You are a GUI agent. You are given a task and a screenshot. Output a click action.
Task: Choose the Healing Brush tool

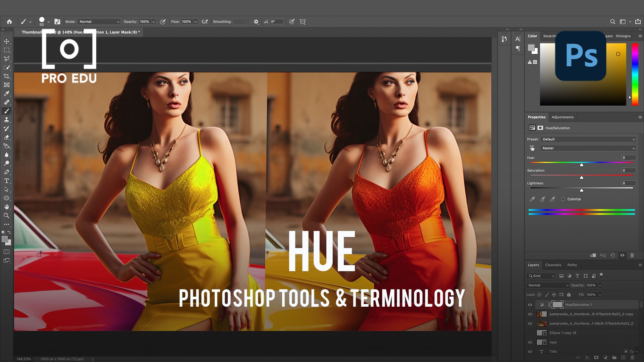click(7, 103)
